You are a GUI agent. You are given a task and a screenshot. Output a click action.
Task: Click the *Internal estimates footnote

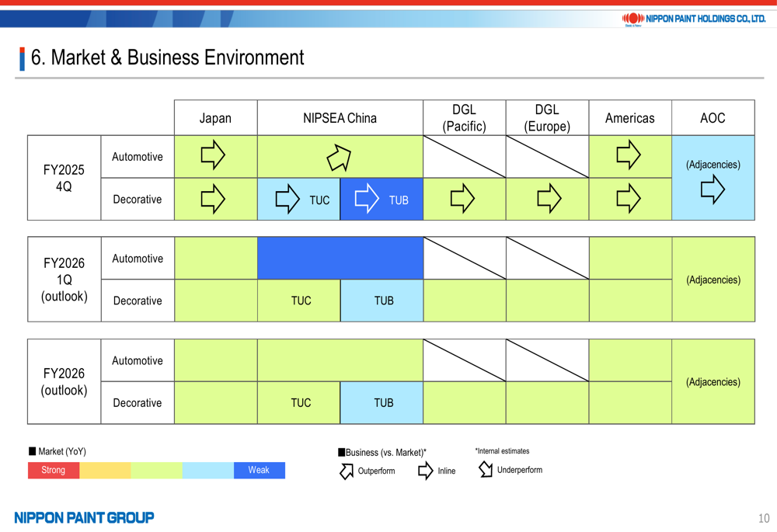coord(502,450)
